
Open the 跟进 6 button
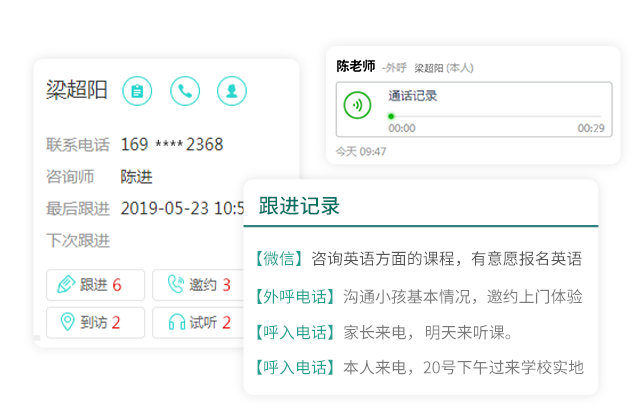click(95, 285)
